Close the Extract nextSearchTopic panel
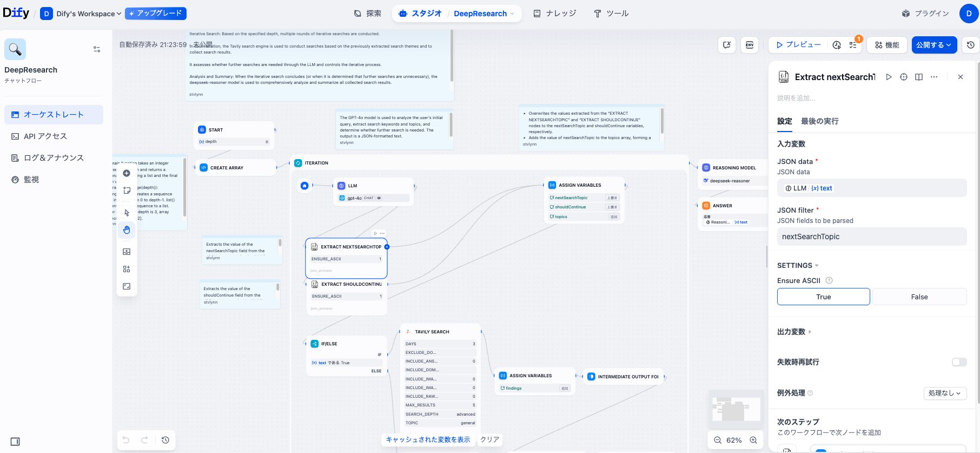This screenshot has width=980, height=453. [961, 77]
